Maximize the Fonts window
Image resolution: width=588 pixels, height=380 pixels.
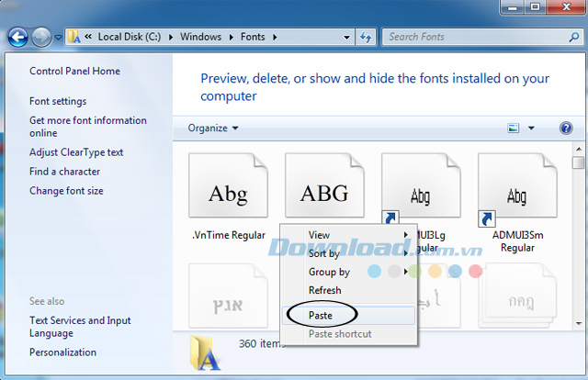click(x=535, y=7)
